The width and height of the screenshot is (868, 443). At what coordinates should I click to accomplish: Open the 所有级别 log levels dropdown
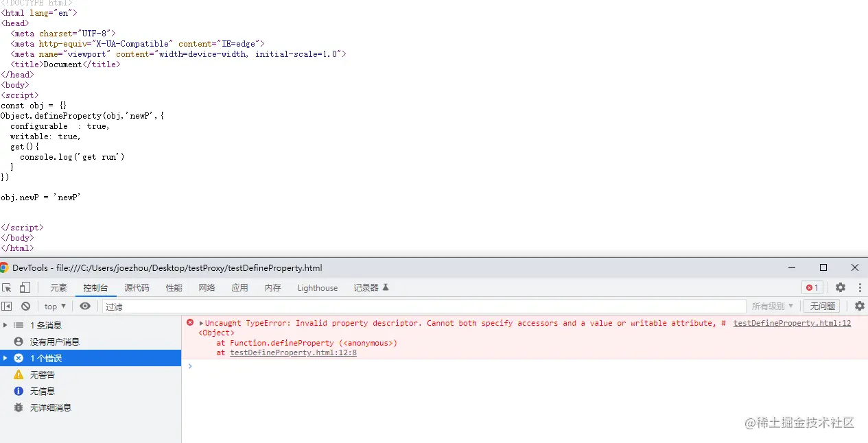click(x=773, y=307)
